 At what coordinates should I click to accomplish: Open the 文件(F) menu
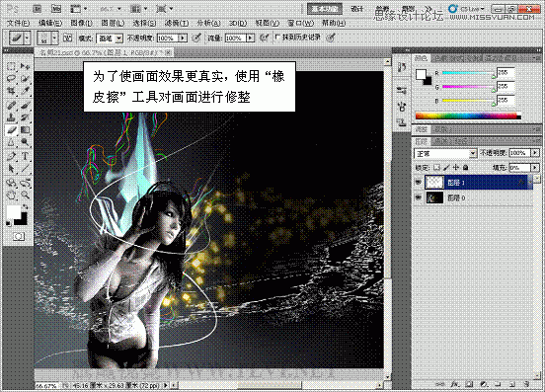coord(19,24)
